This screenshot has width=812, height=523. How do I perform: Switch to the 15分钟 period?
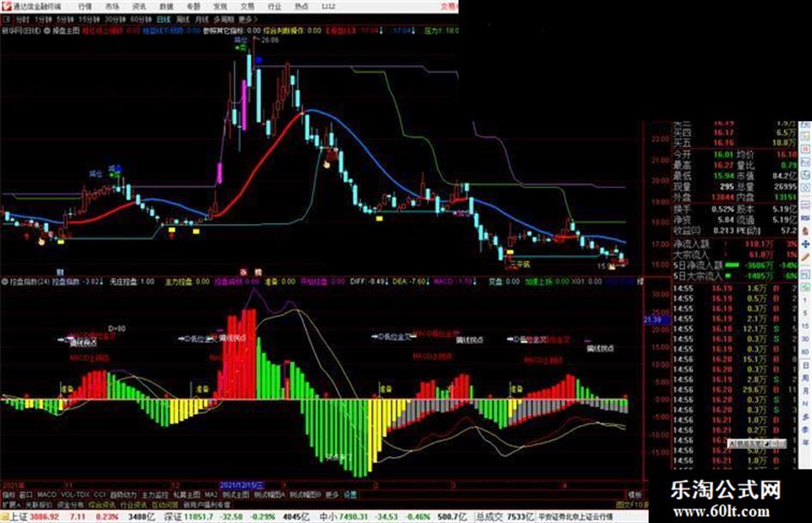(x=89, y=19)
